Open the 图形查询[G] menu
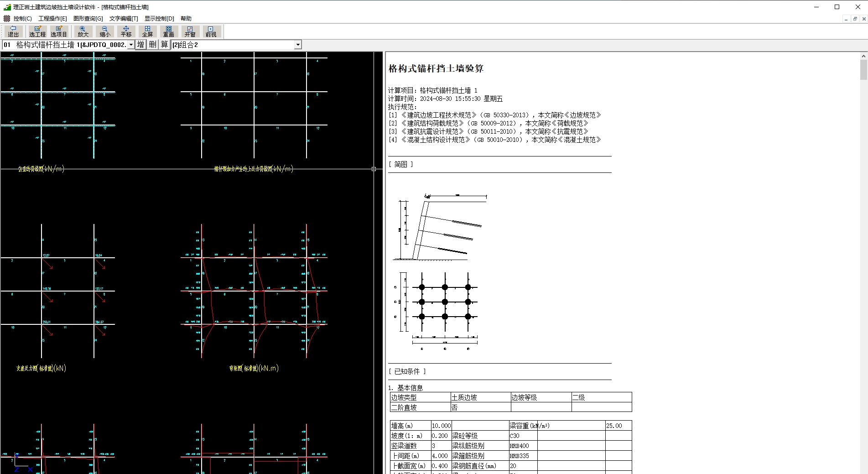 click(x=88, y=19)
